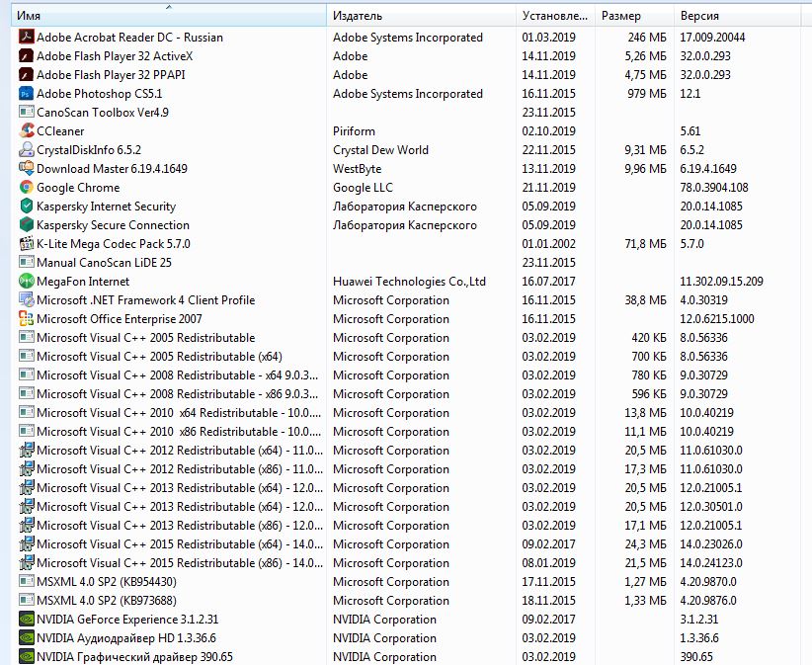
Task: Click version 390.65
Action: pos(696,657)
